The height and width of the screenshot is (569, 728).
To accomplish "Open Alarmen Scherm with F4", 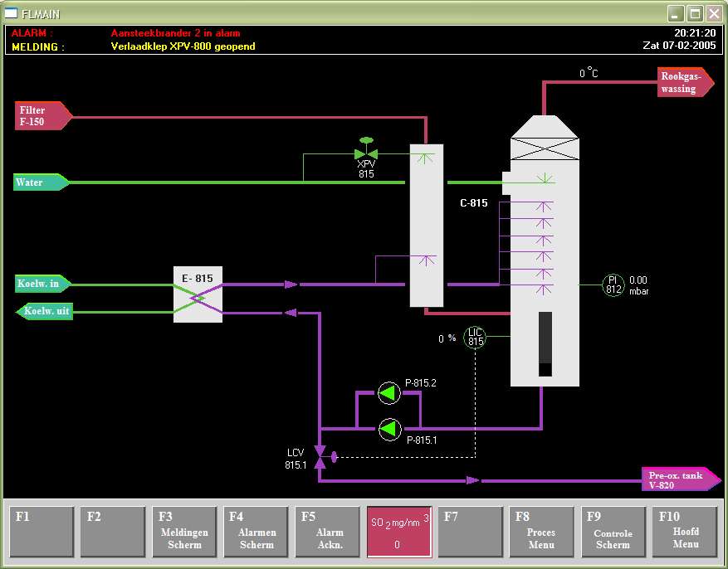I will coord(257,532).
